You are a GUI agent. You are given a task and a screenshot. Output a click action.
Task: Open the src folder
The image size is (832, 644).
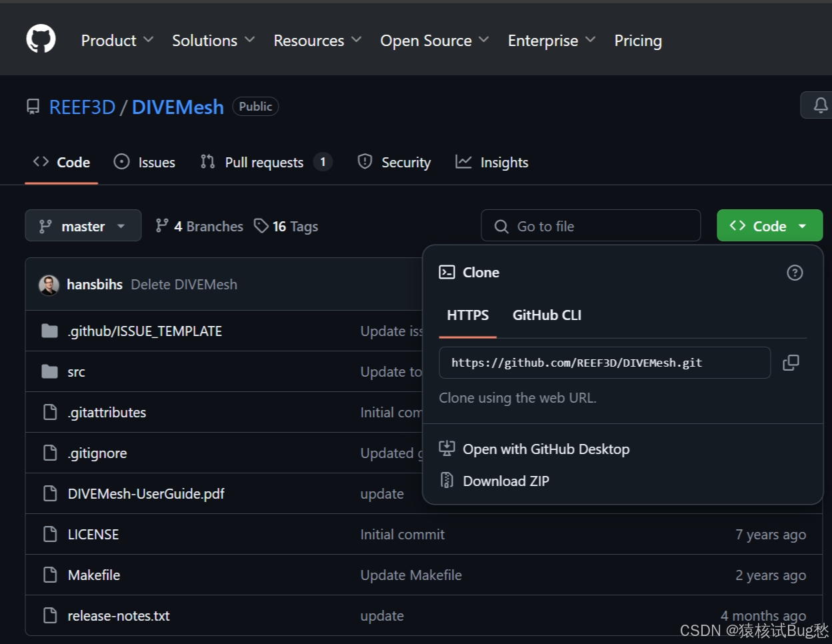tap(76, 372)
